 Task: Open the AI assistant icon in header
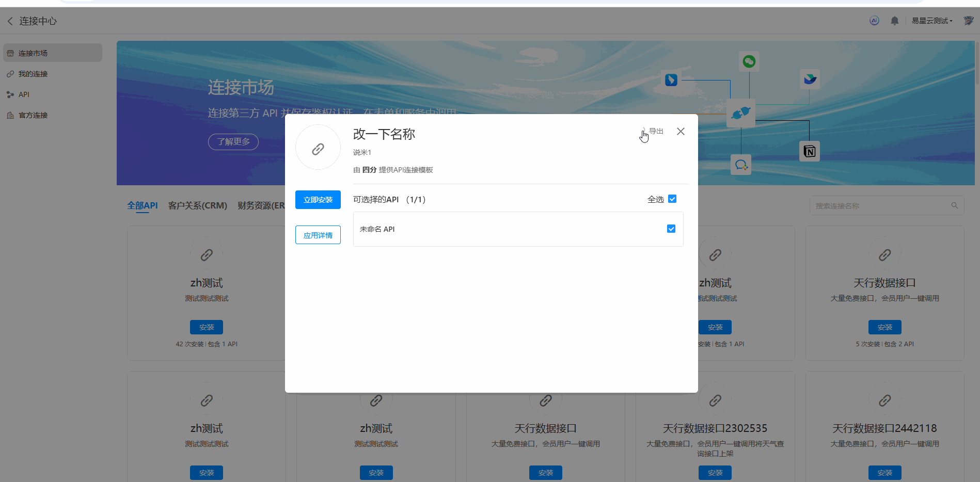point(874,21)
